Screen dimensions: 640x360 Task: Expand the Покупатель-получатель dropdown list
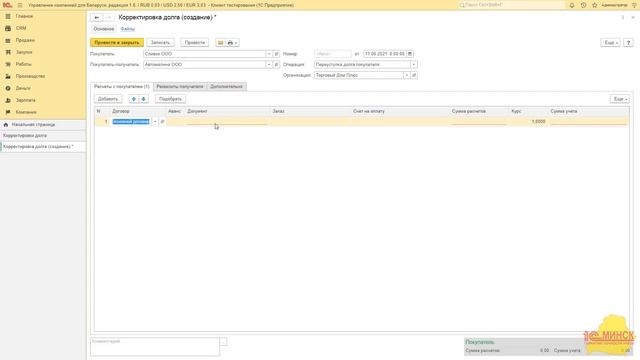pos(269,64)
